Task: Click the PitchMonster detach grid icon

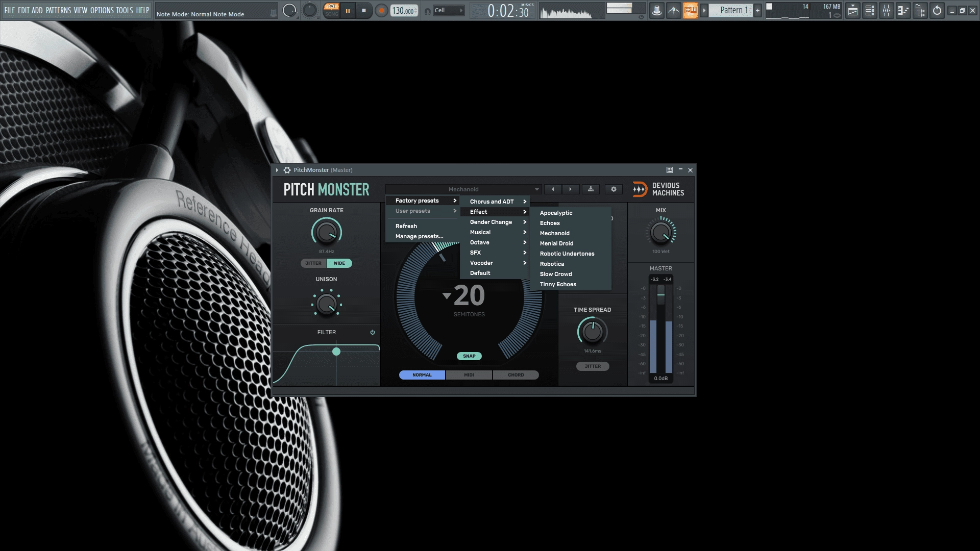Action: pos(670,170)
